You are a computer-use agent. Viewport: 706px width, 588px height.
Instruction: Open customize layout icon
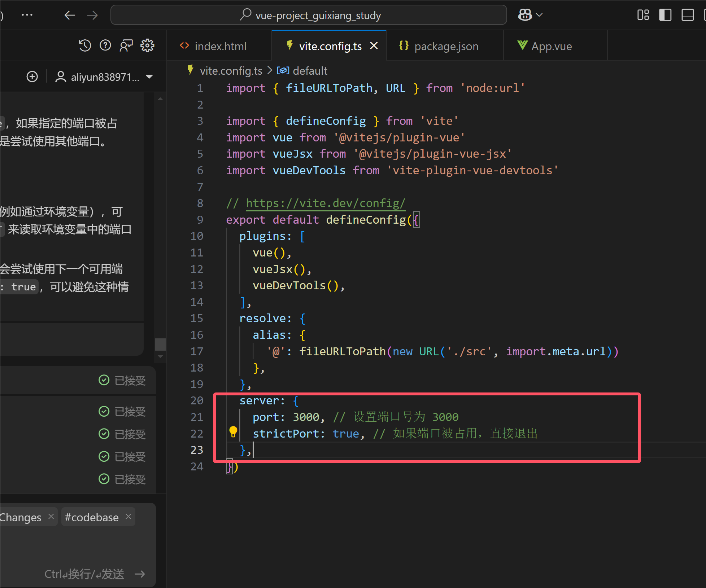pyautogui.click(x=643, y=15)
